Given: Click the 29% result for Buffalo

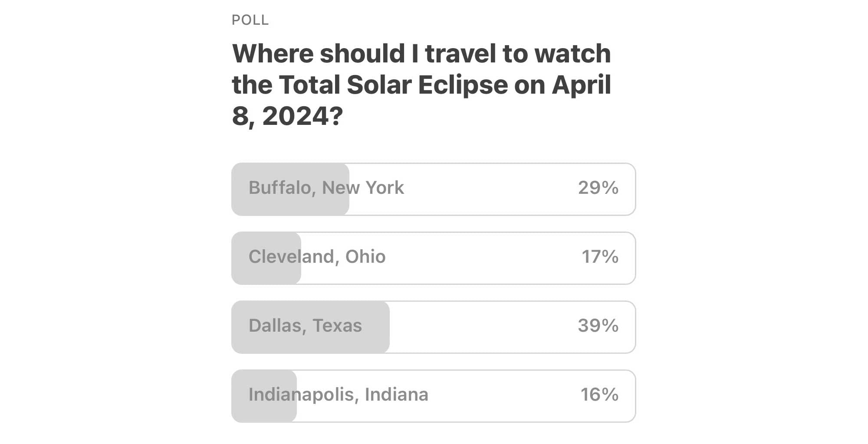Looking at the screenshot, I should point(598,188).
